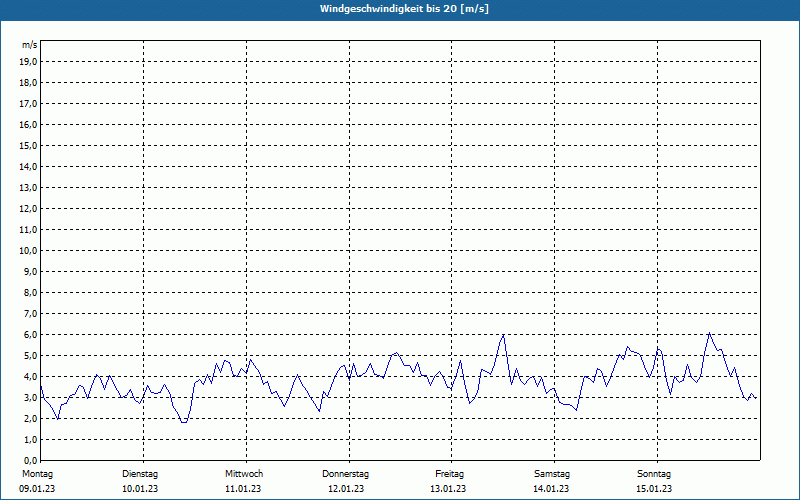800x500 pixels.
Task: Click the 16,0 y-axis label
Action: pyautogui.click(x=28, y=124)
